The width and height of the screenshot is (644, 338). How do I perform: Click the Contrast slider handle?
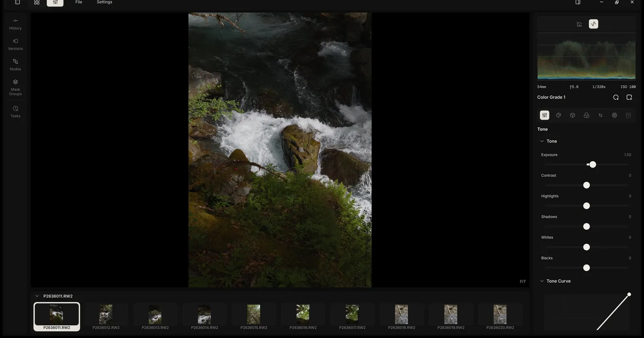586,185
